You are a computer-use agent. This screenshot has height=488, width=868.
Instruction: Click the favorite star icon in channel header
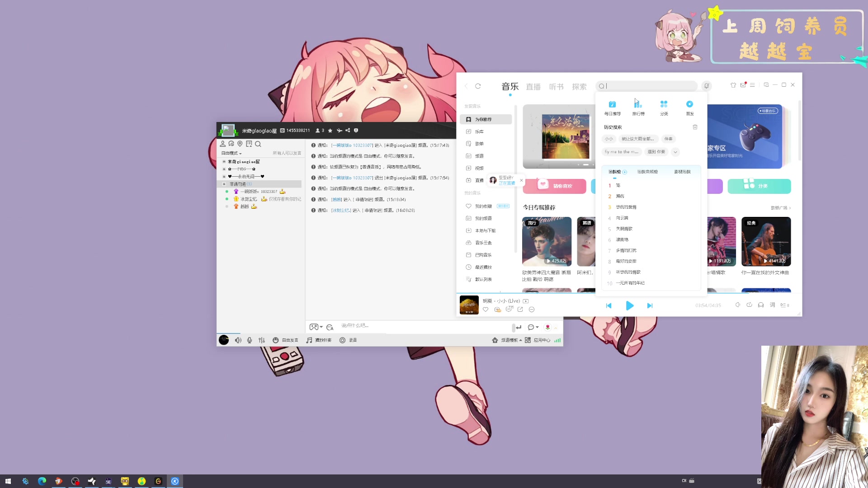click(330, 131)
